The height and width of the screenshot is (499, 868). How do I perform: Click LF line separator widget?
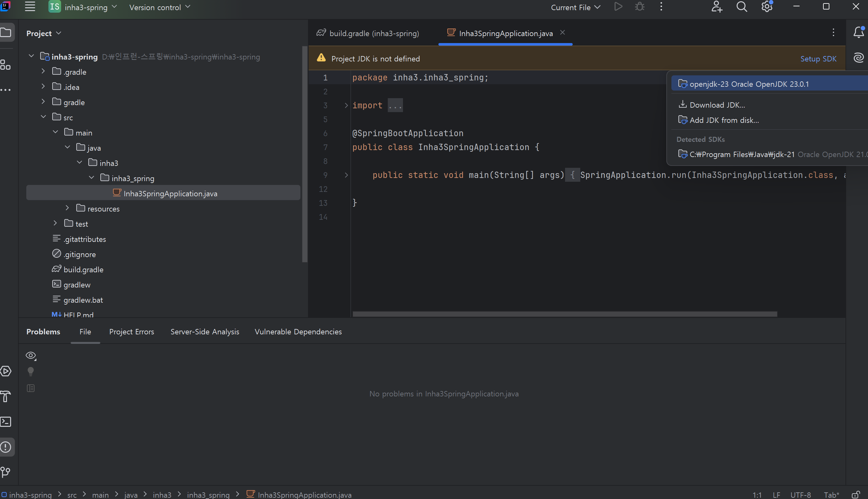pos(776,495)
